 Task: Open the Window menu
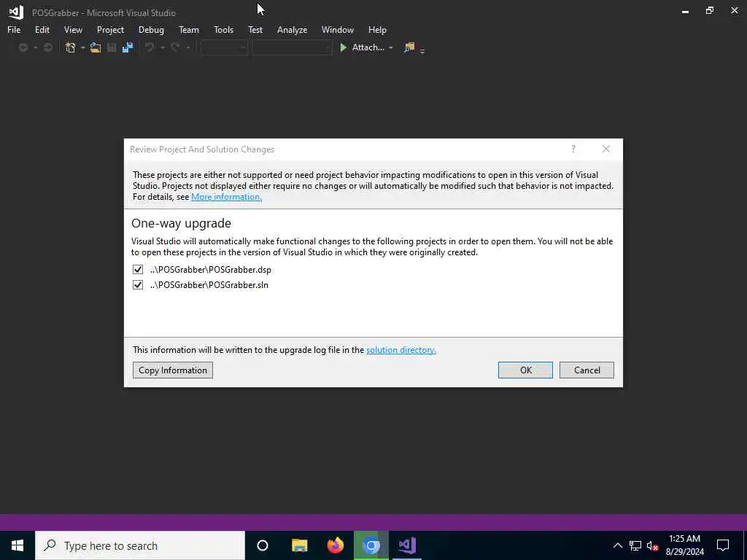[x=337, y=29]
